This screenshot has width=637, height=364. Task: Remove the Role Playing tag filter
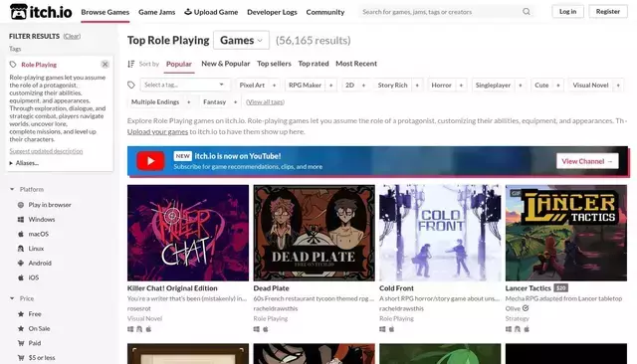105,64
